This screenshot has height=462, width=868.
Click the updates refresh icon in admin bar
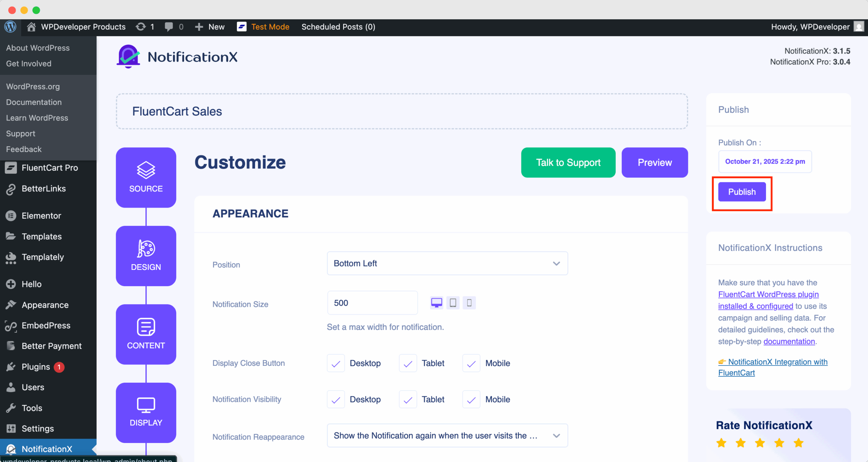[141, 27]
